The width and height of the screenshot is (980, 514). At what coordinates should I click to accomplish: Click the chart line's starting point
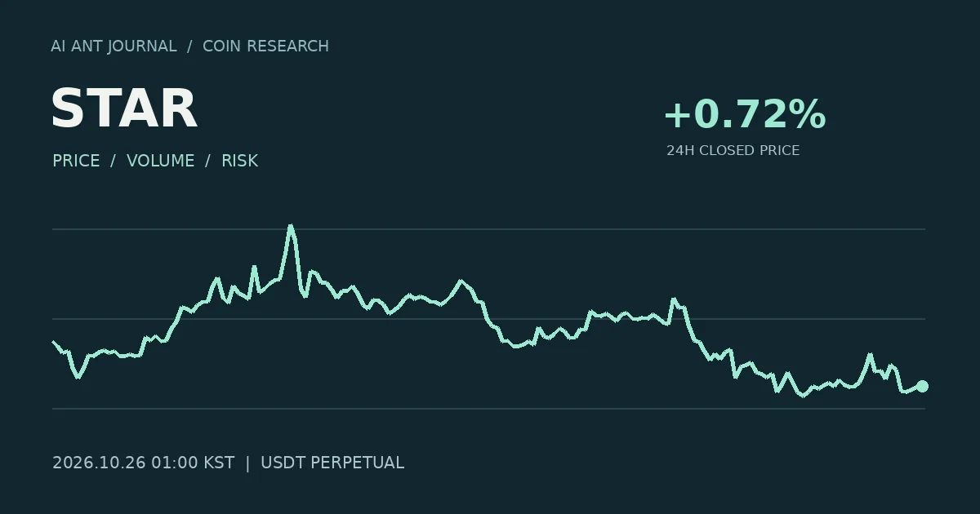pos(53,342)
